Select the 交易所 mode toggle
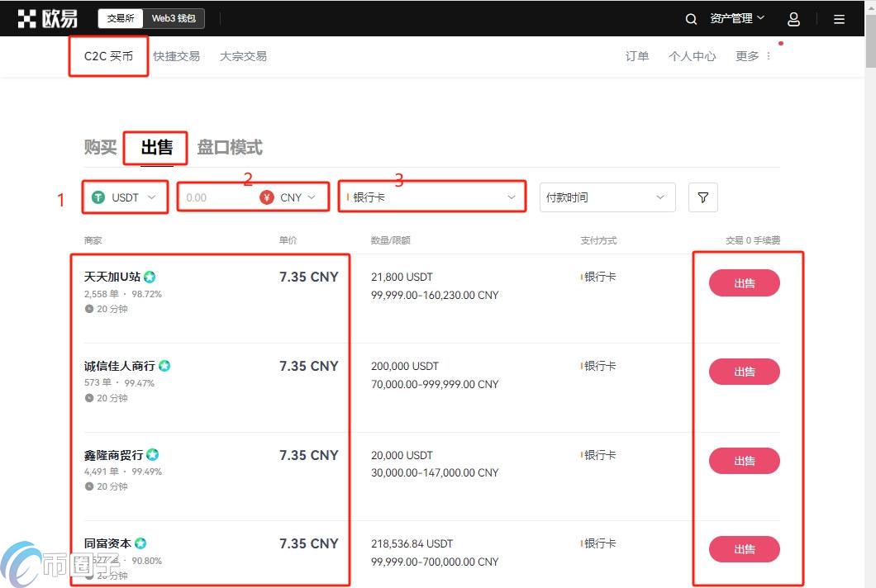 121,17
